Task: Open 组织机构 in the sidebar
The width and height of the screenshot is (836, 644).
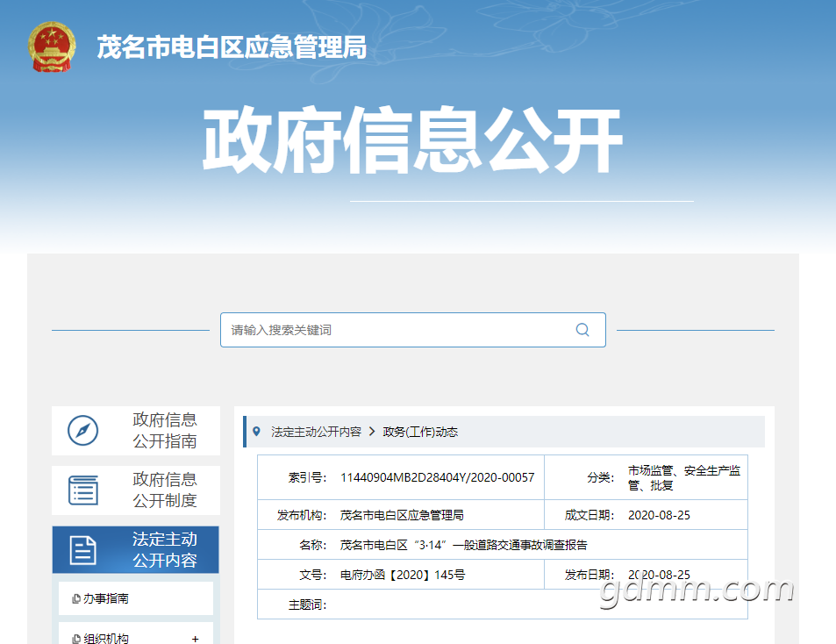Action: point(136,635)
